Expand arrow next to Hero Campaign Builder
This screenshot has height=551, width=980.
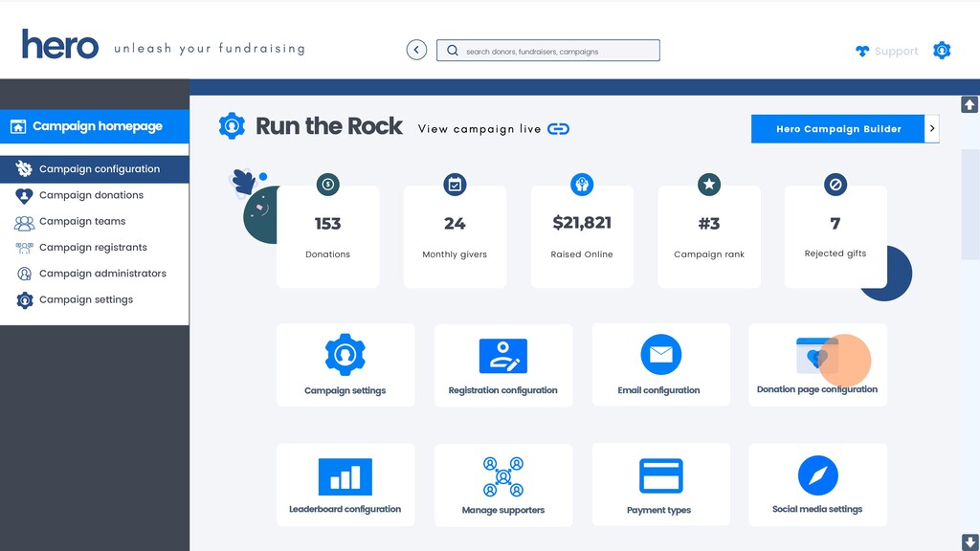coord(932,129)
